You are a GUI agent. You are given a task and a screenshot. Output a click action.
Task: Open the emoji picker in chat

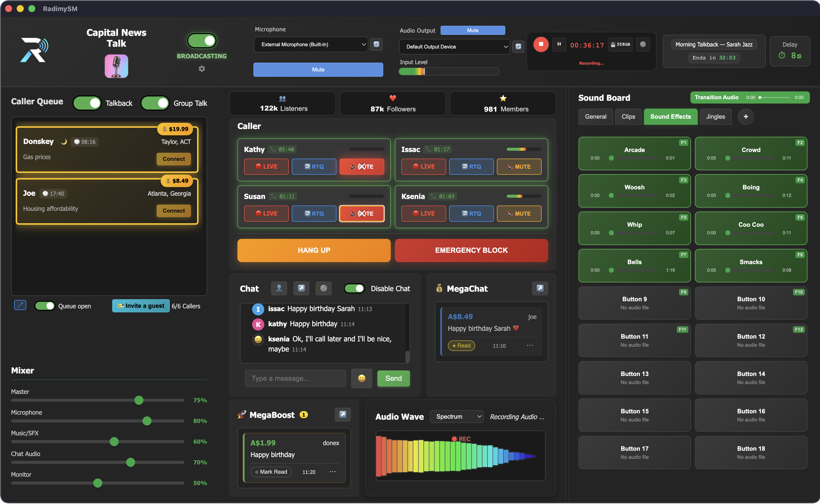[x=361, y=378]
